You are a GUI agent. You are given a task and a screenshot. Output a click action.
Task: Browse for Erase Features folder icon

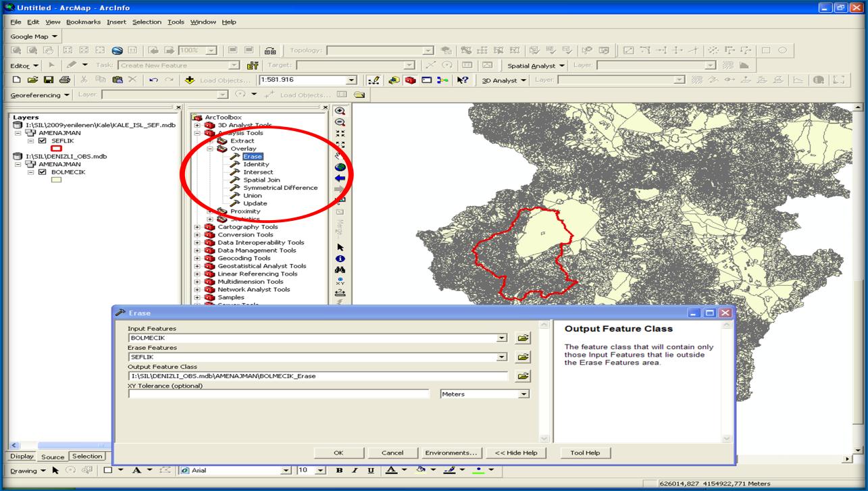pyautogui.click(x=523, y=357)
